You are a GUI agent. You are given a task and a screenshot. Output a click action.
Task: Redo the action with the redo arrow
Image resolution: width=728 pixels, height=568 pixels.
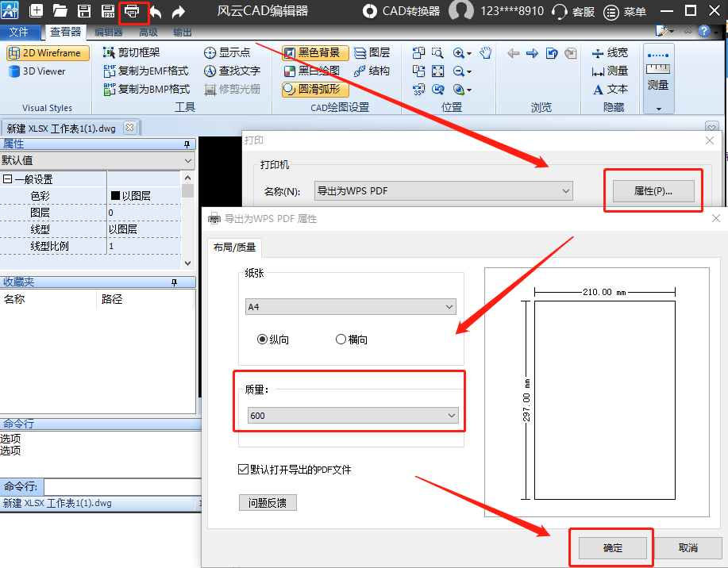click(179, 12)
